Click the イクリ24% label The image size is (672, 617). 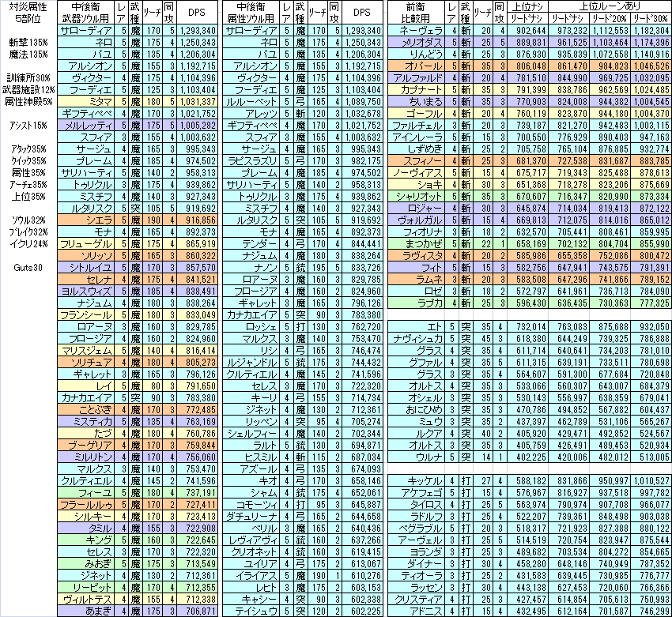28,244
